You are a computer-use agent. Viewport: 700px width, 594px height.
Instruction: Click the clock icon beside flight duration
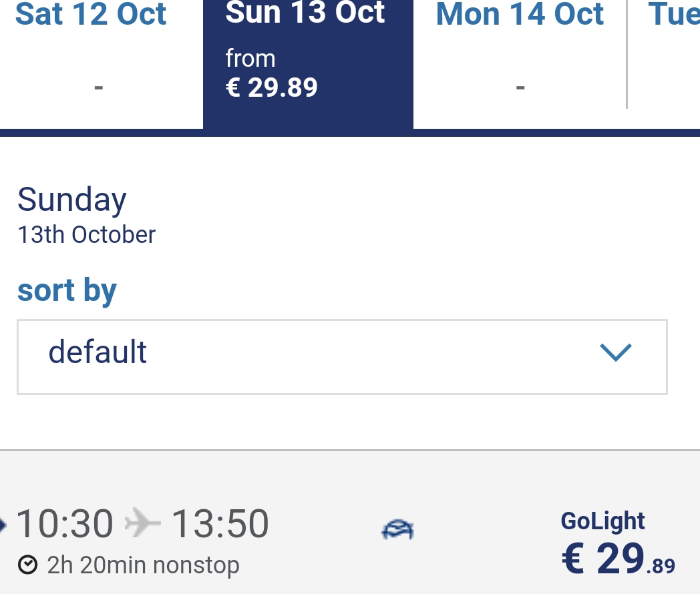point(27,565)
